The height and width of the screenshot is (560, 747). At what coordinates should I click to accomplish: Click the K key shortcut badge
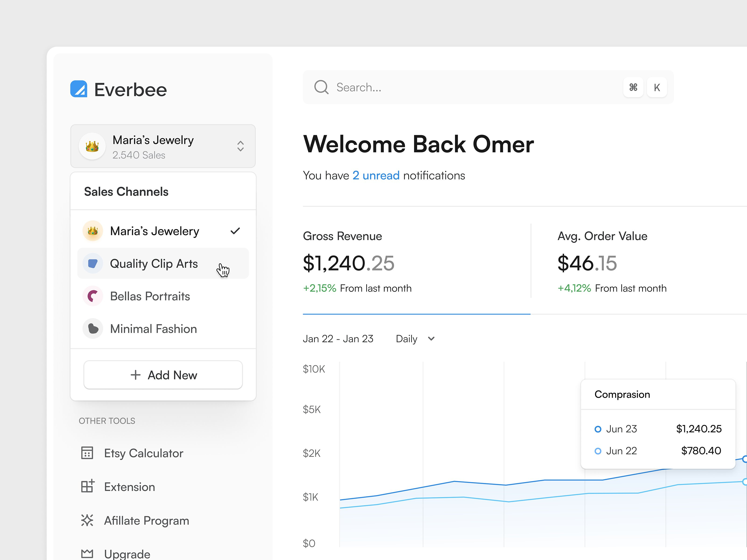tap(657, 87)
